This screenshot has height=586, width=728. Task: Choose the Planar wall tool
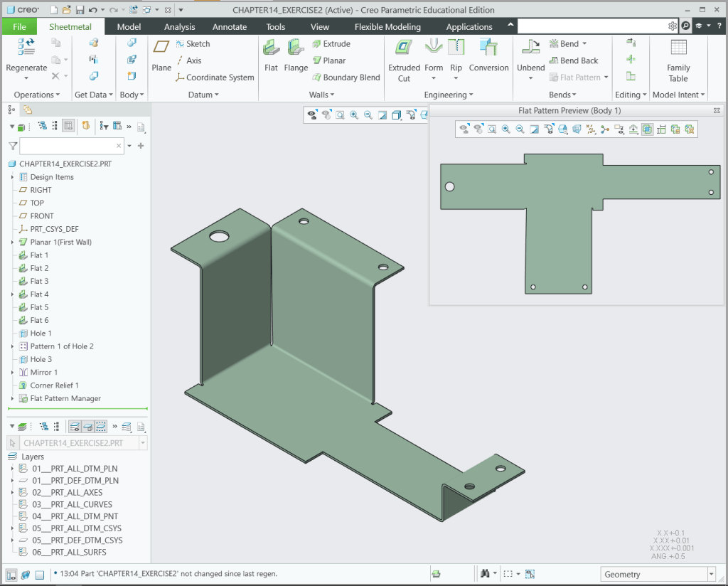tap(329, 60)
